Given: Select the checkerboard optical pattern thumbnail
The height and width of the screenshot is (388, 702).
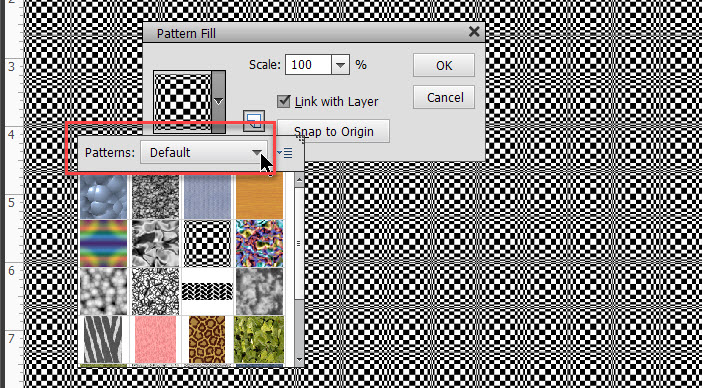Looking at the screenshot, I should pyautogui.click(x=208, y=243).
